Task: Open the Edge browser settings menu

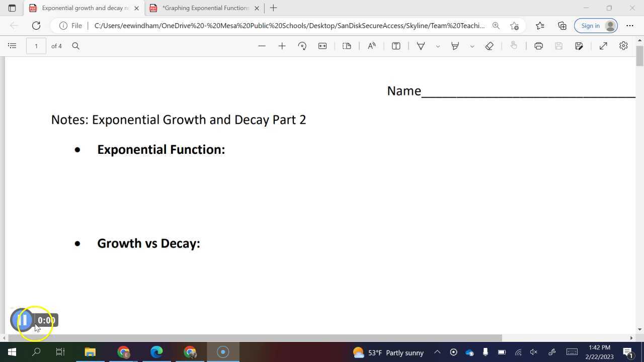Action: click(x=630, y=26)
